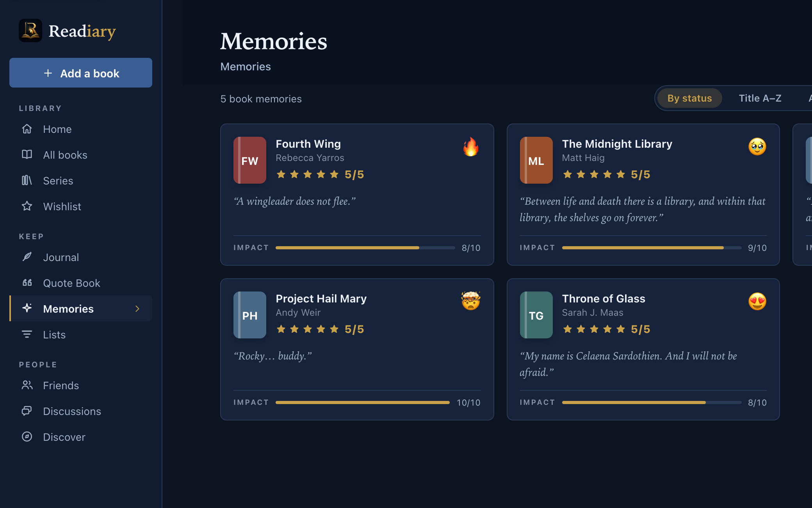Select Lists in the sidebar
This screenshot has height=508, width=812.
(x=81, y=334)
